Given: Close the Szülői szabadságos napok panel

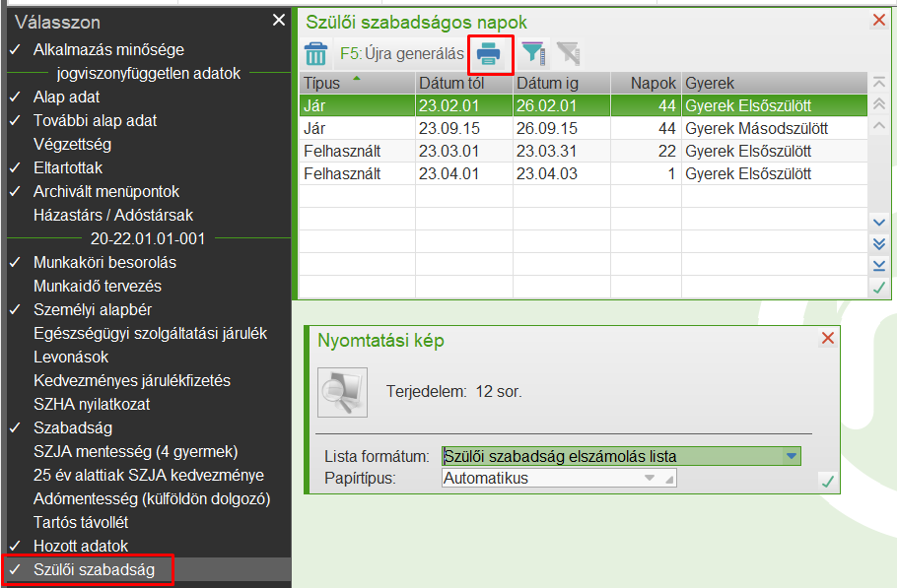Looking at the screenshot, I should click(x=879, y=20).
